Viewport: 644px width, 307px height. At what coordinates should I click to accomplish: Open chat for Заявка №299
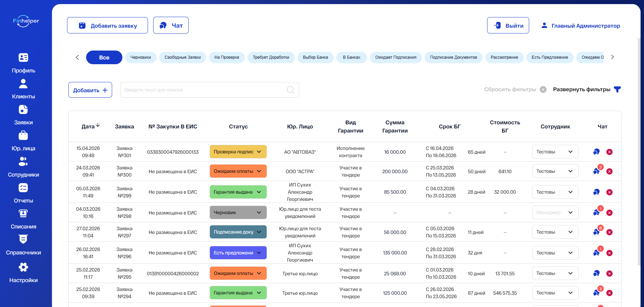click(x=596, y=192)
